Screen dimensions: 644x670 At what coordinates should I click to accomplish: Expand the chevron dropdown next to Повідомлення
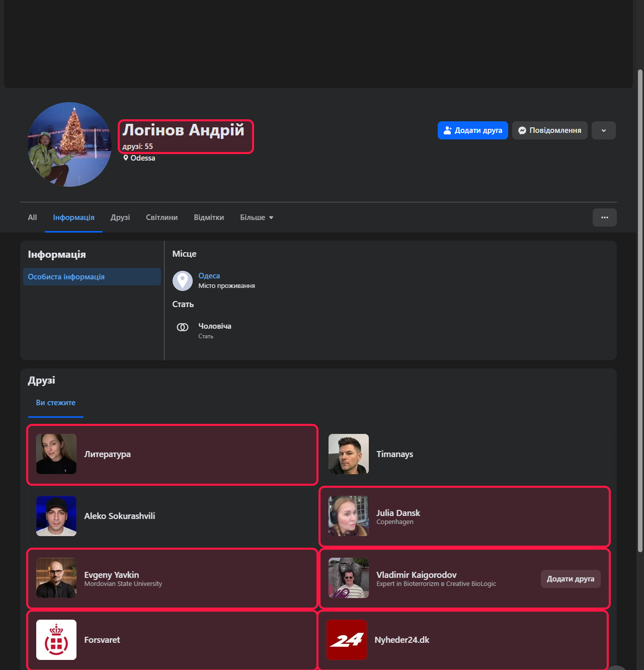coord(604,130)
